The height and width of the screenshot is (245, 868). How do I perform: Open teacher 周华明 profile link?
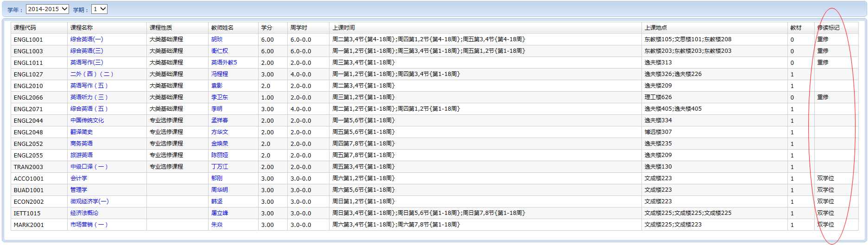(x=220, y=190)
